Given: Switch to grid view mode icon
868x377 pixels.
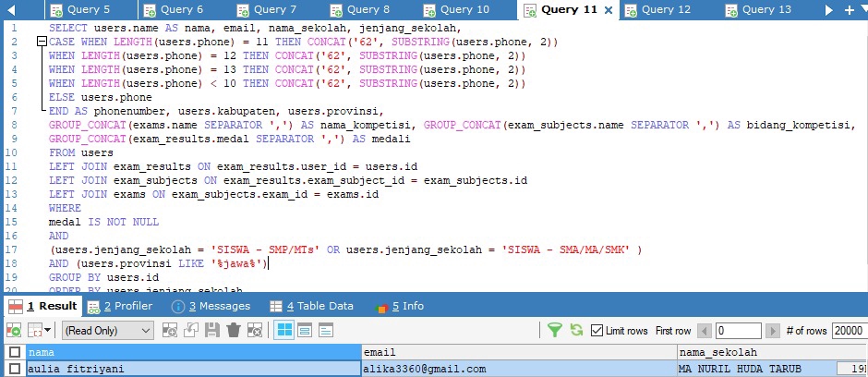Looking at the screenshot, I should (x=284, y=330).
